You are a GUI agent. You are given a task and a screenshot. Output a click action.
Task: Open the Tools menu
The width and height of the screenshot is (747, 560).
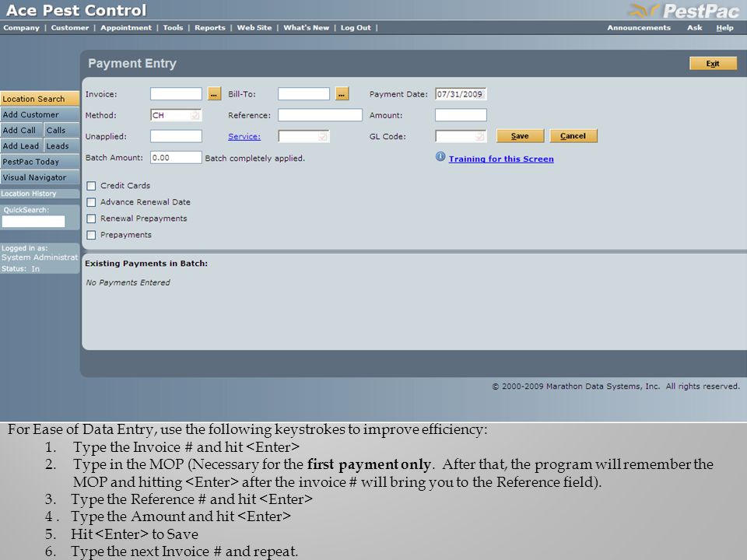coord(173,28)
